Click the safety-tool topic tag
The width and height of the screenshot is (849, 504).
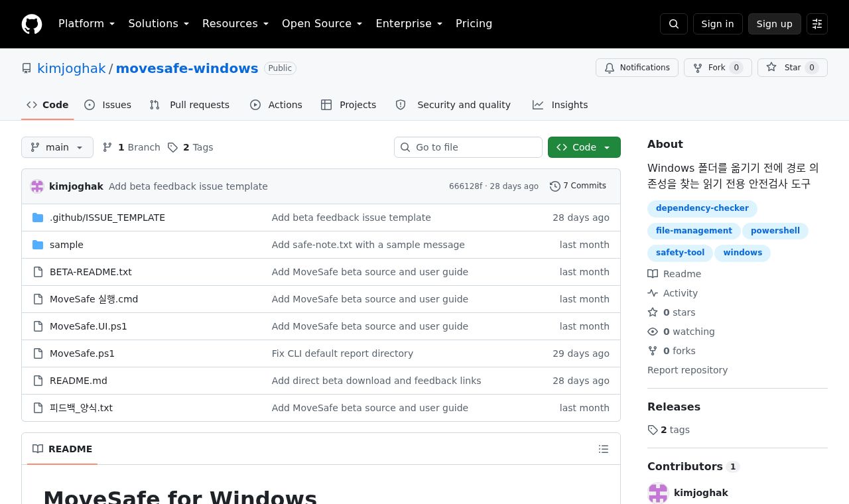coord(681,253)
